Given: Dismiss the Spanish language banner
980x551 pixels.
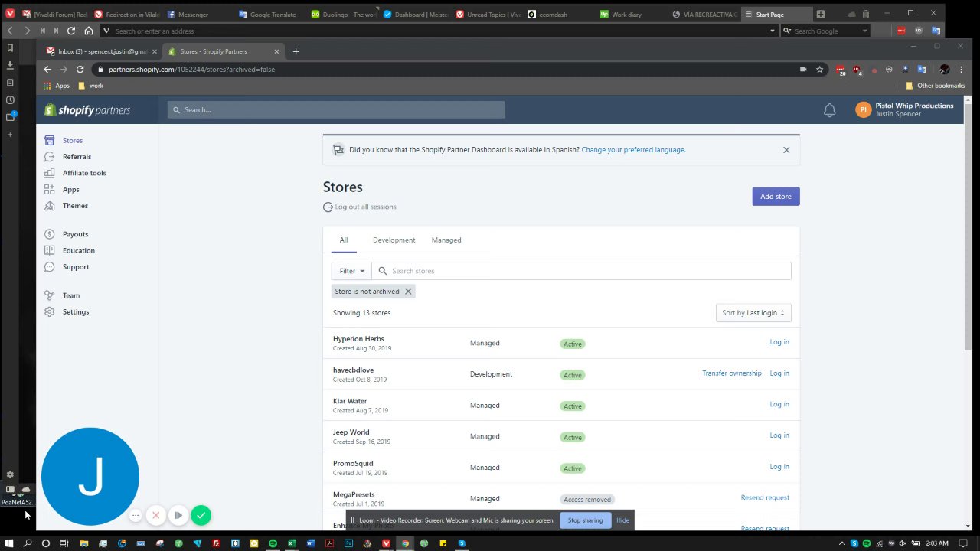Looking at the screenshot, I should 786,150.
